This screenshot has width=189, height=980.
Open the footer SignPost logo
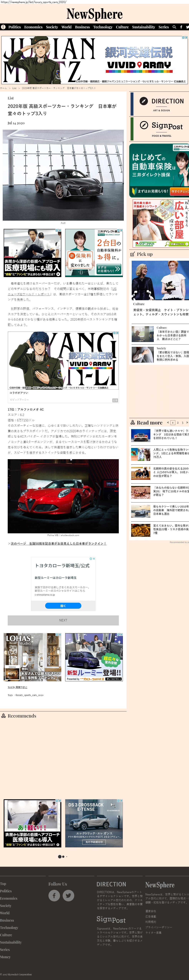(111, 919)
